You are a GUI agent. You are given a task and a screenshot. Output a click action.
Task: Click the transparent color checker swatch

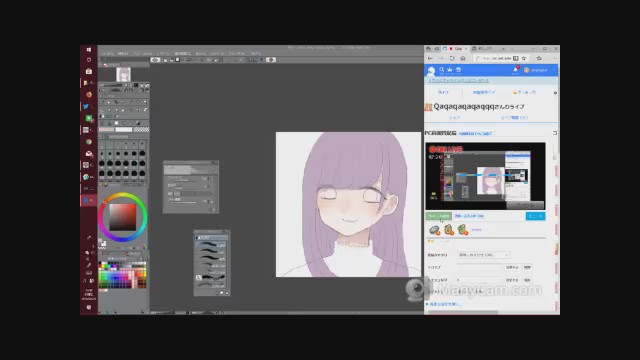(142, 130)
